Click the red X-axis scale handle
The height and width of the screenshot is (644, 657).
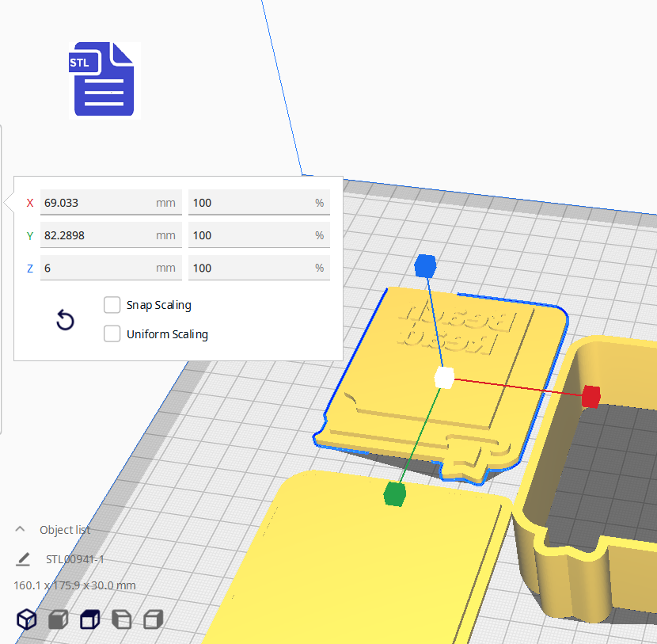591,396
